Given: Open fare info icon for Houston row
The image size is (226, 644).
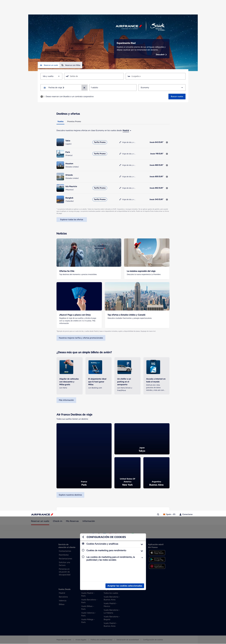Looking at the screenshot, I should click(x=167, y=165).
